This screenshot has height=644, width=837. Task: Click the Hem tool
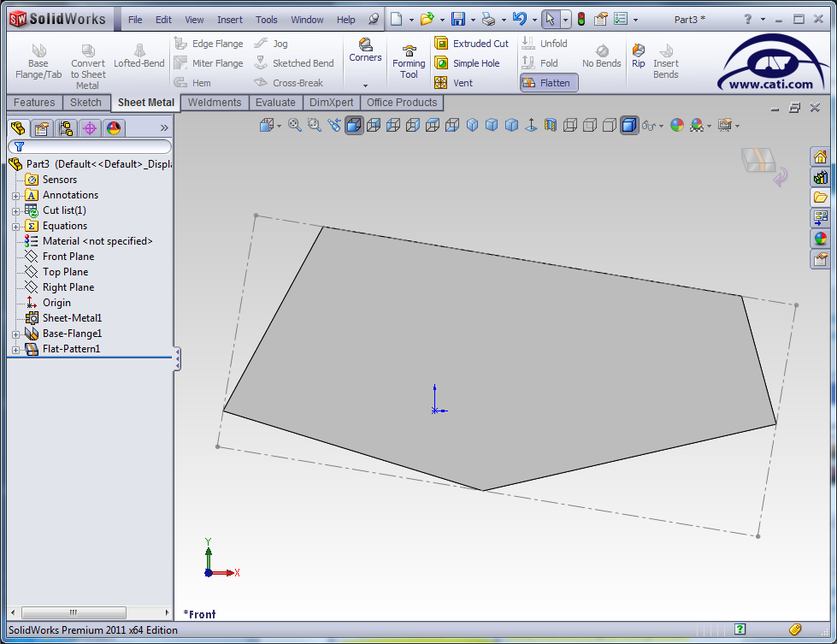(193, 83)
